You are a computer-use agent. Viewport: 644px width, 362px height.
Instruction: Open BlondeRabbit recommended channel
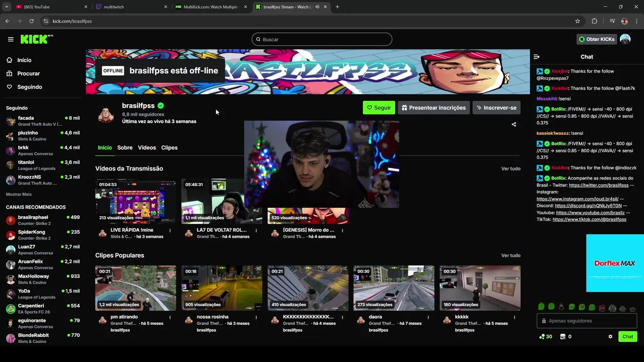(43, 338)
